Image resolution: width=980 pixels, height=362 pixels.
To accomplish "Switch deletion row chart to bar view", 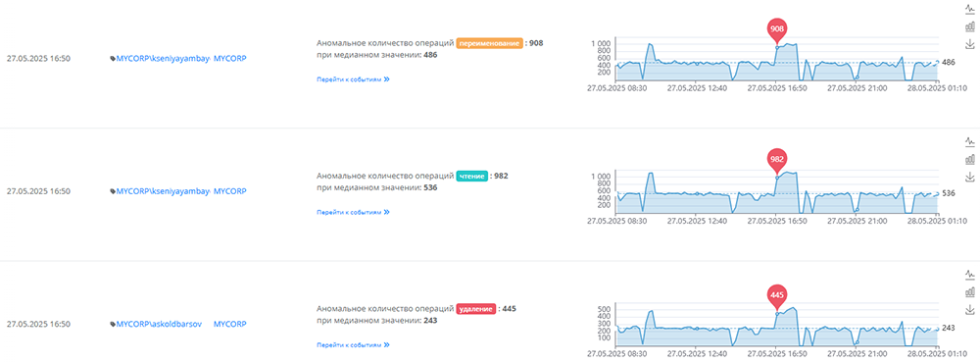I will coord(970,292).
